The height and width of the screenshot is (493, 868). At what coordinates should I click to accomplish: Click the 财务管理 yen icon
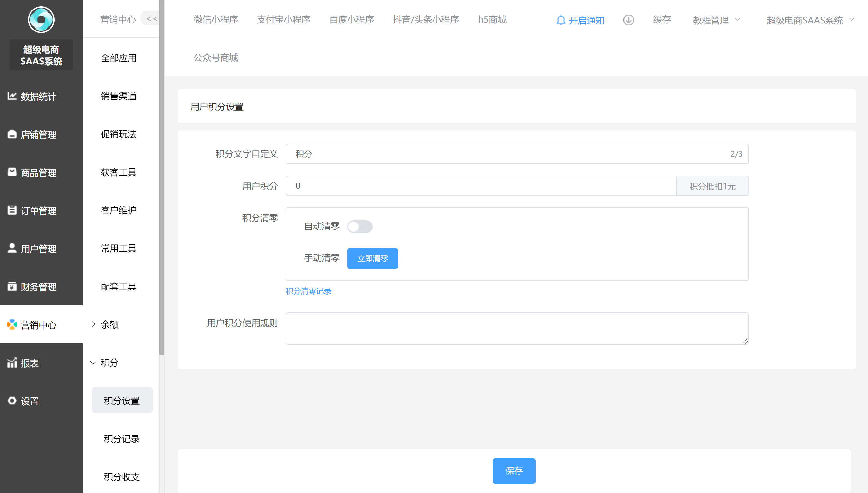point(12,286)
